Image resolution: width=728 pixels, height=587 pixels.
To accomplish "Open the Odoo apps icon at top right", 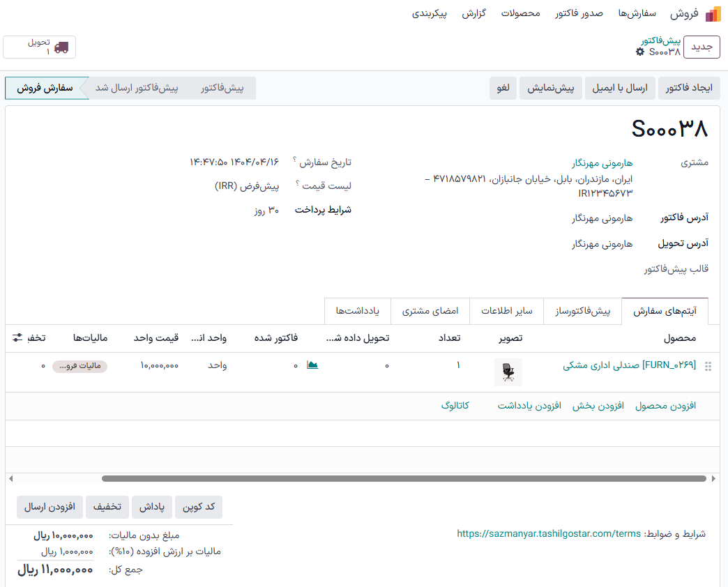I will click(713, 13).
